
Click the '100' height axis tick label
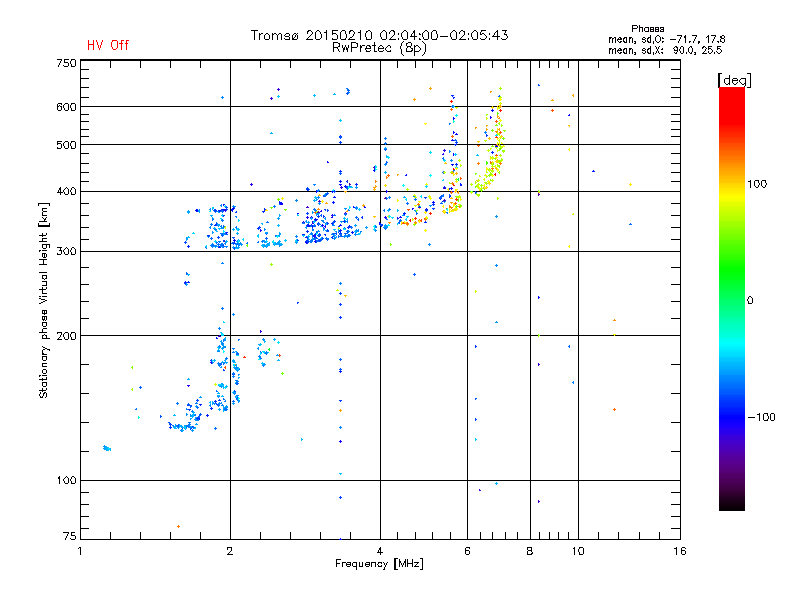(66, 480)
